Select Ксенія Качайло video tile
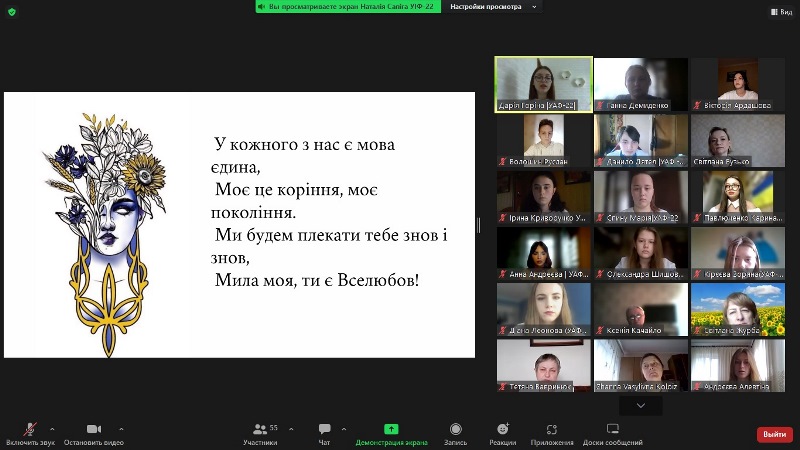800x450 pixels. [641, 309]
